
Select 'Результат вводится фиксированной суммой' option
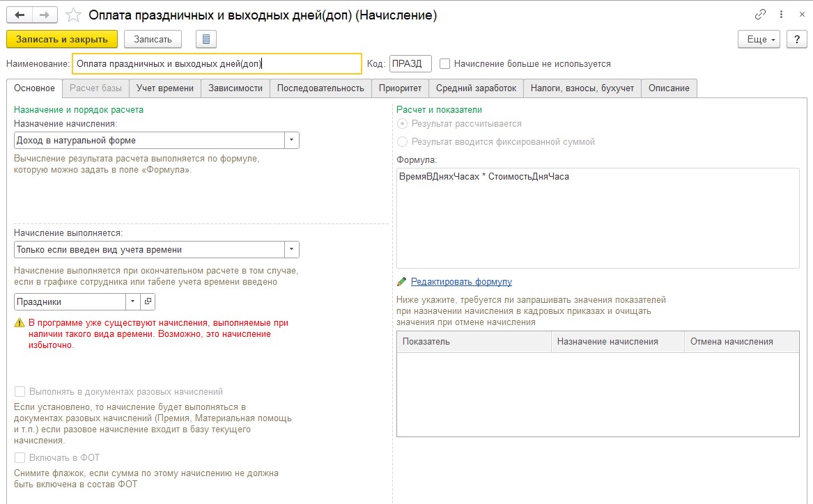(402, 142)
